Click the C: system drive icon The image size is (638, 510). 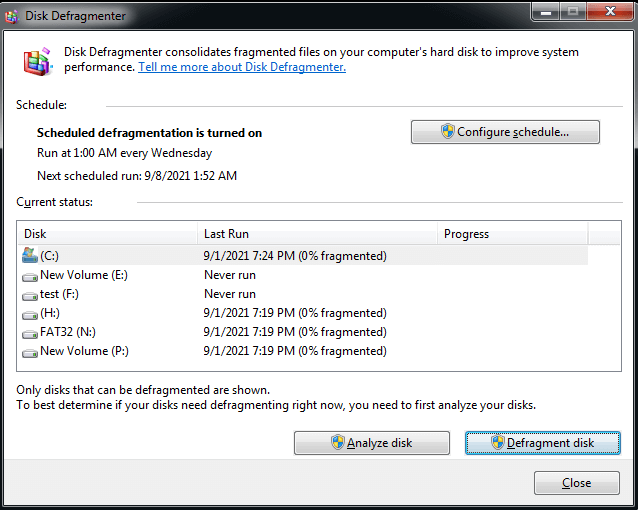(x=29, y=256)
